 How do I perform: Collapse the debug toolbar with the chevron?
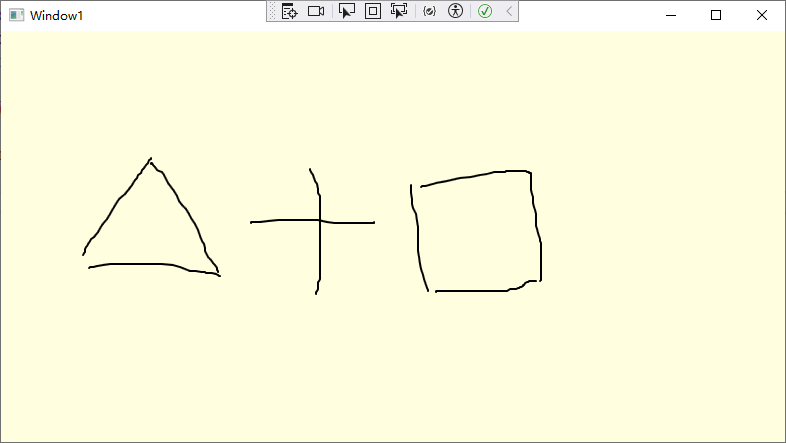coord(509,11)
